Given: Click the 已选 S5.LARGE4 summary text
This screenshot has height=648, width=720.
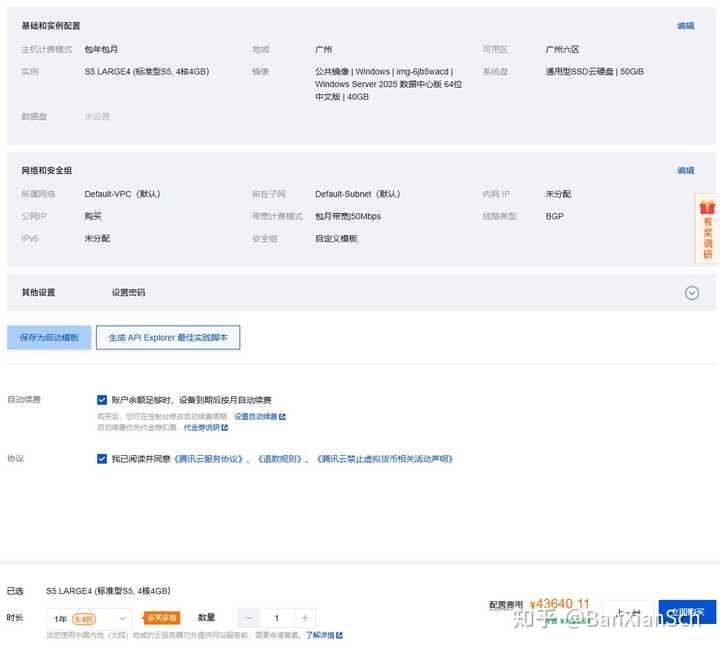Looking at the screenshot, I should pos(108,591).
